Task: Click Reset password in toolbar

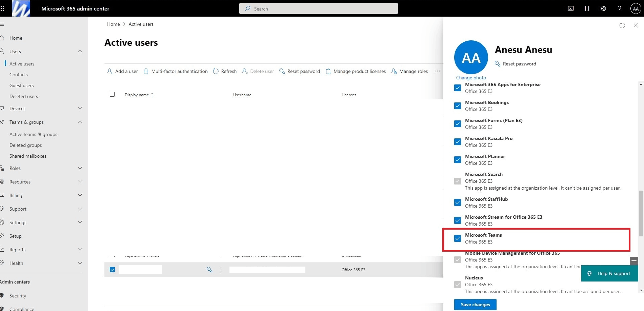Action: pyautogui.click(x=300, y=71)
